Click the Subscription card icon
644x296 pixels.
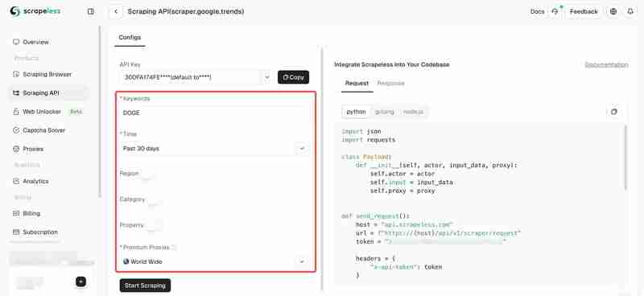(x=16, y=232)
